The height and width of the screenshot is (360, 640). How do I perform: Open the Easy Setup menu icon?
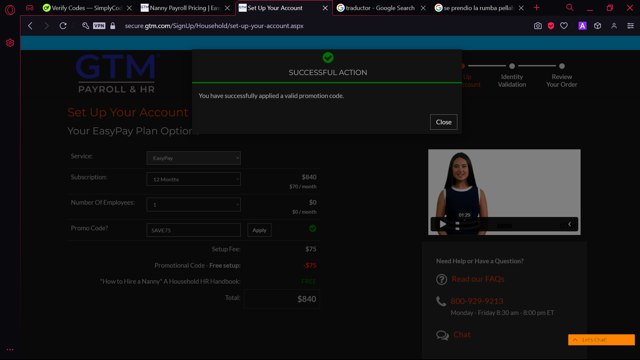[630, 26]
